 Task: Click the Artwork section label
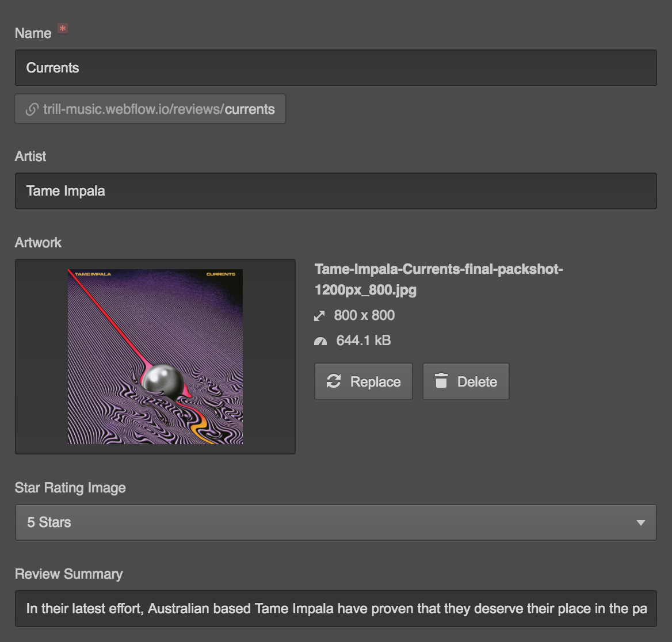tap(38, 242)
